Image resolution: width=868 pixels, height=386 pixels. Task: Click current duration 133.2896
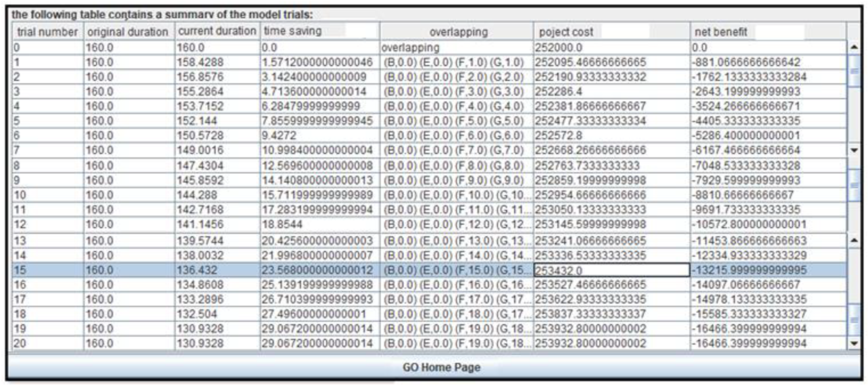(217, 299)
